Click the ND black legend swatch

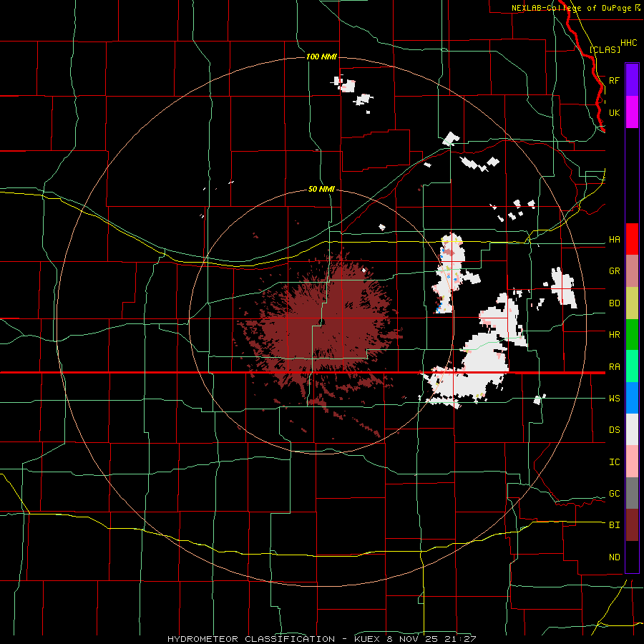pos(632,557)
